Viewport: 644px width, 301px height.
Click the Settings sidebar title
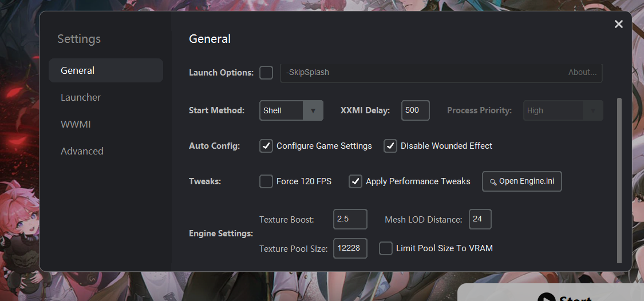pyautogui.click(x=79, y=39)
